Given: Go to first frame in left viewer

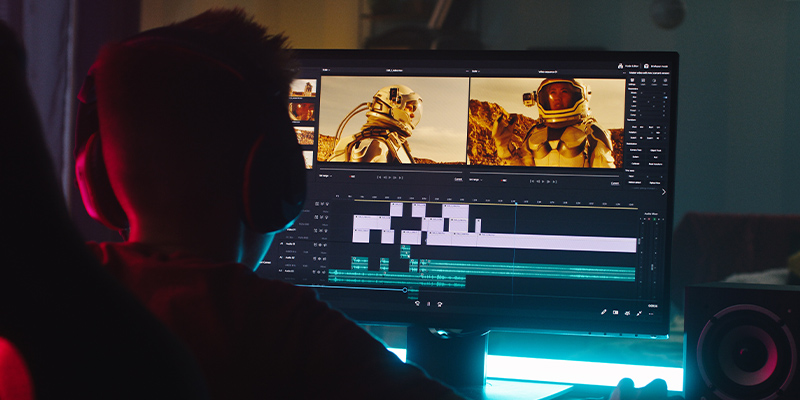Looking at the screenshot, I should pyautogui.click(x=379, y=178).
